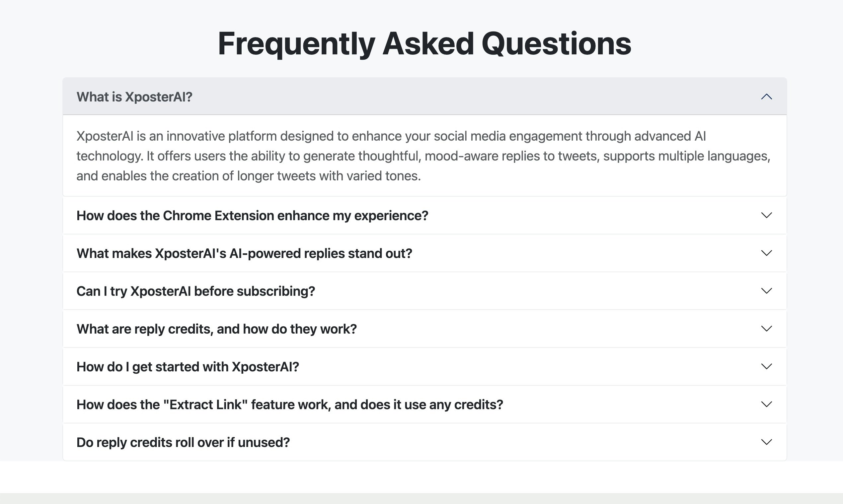Click chevron next to Extract Link question
The image size is (843, 504).
pos(766,404)
